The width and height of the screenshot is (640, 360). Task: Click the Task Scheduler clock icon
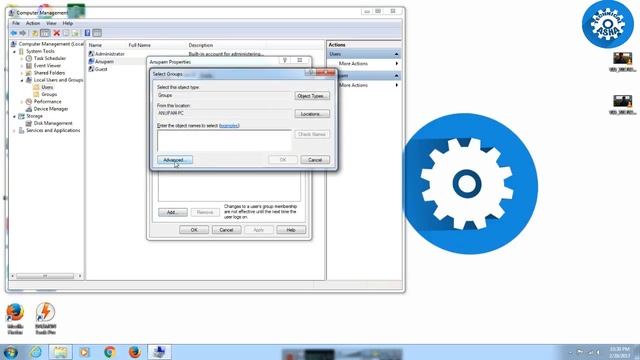(29, 58)
